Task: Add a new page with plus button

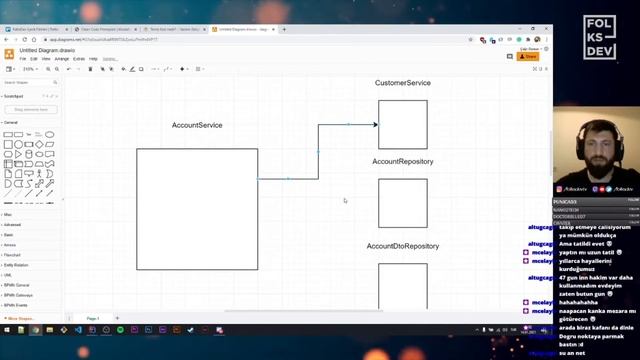Action: (x=117, y=318)
